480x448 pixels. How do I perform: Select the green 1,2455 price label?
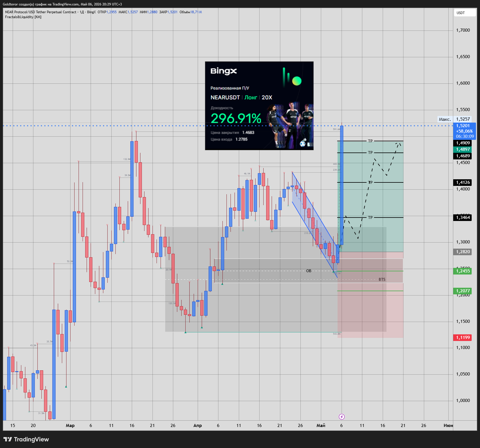(x=462, y=271)
